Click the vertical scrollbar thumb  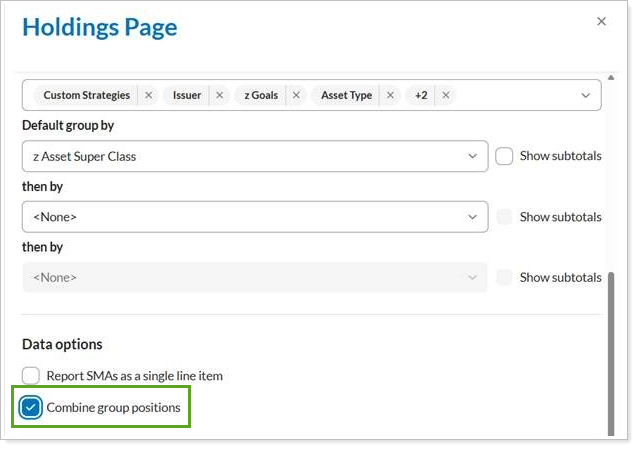(x=610, y=350)
